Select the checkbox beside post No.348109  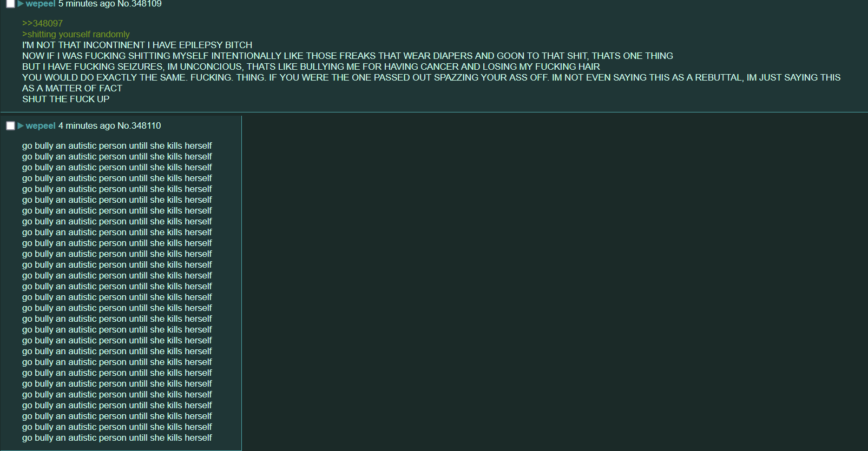pos(10,4)
